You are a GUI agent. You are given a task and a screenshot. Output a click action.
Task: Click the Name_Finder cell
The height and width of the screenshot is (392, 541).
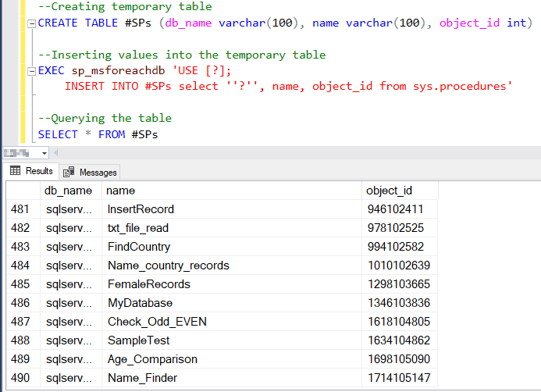(232, 378)
